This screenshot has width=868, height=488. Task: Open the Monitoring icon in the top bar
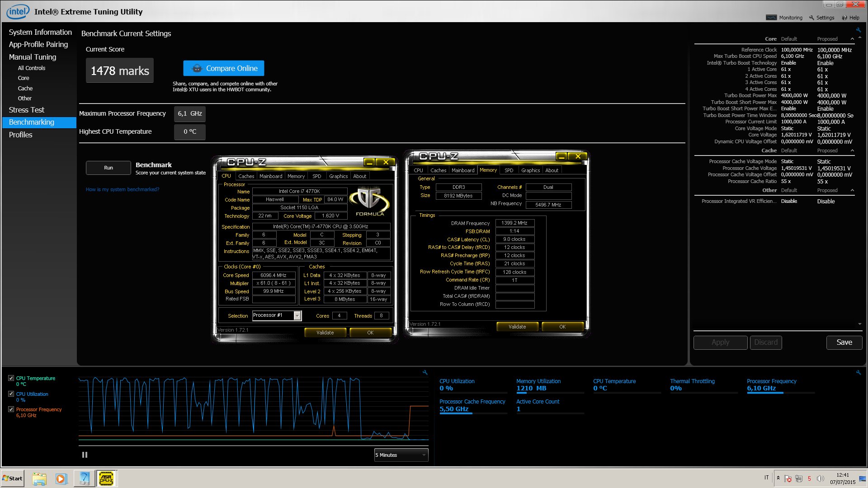click(771, 18)
